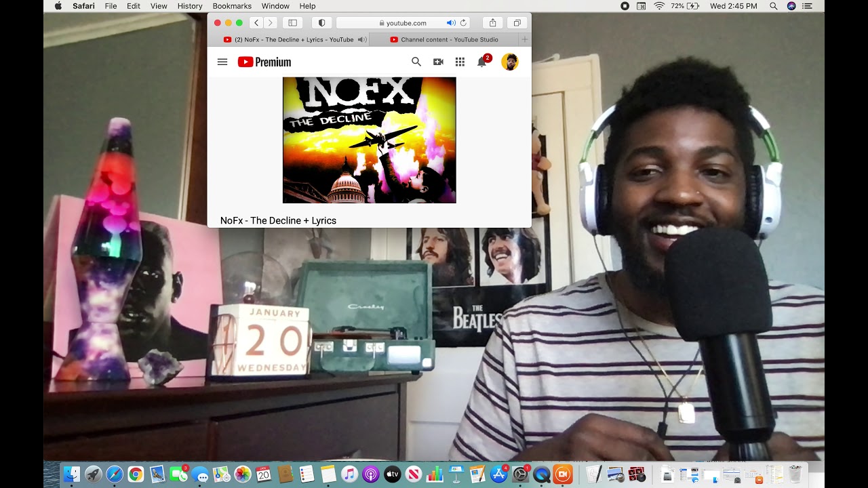Screen dimensions: 868x488
Task: Open Podcasts from the Dock
Action: (x=370, y=474)
